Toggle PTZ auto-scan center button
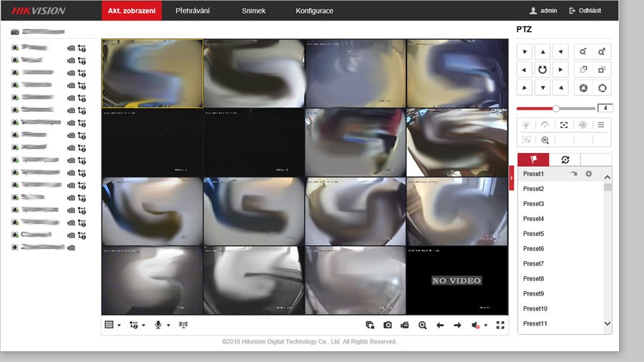This screenshot has height=362, width=644. (543, 69)
